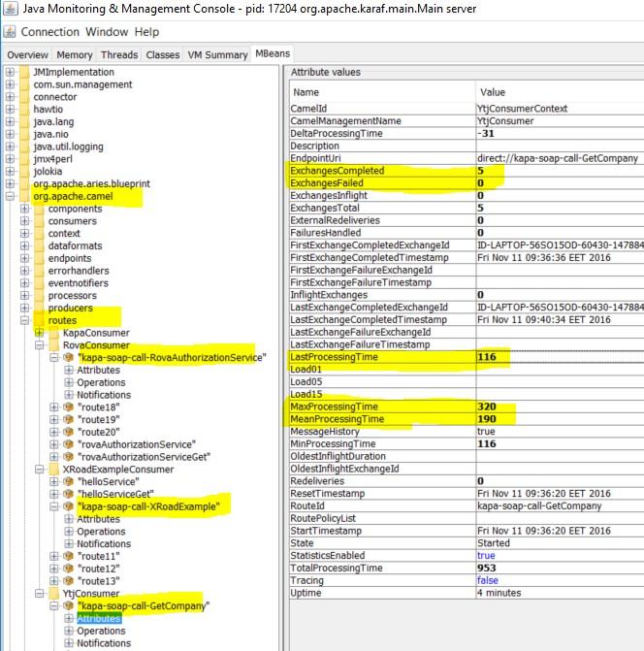Select the LastProcessingTime value 116

(487, 357)
